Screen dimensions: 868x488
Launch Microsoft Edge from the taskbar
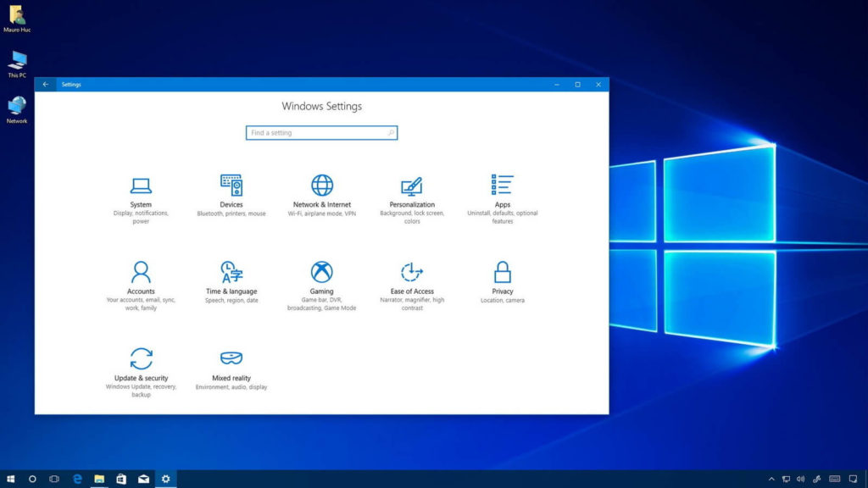coord(77,479)
